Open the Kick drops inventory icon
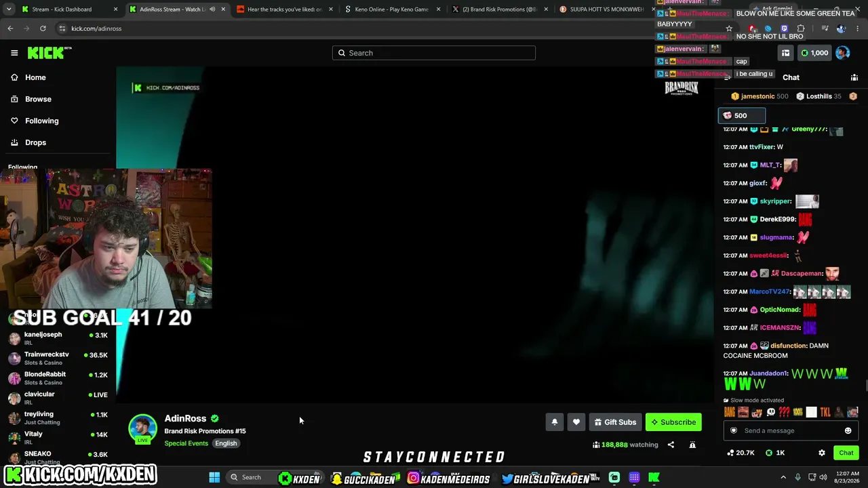This screenshot has height=488, width=868. click(x=785, y=53)
